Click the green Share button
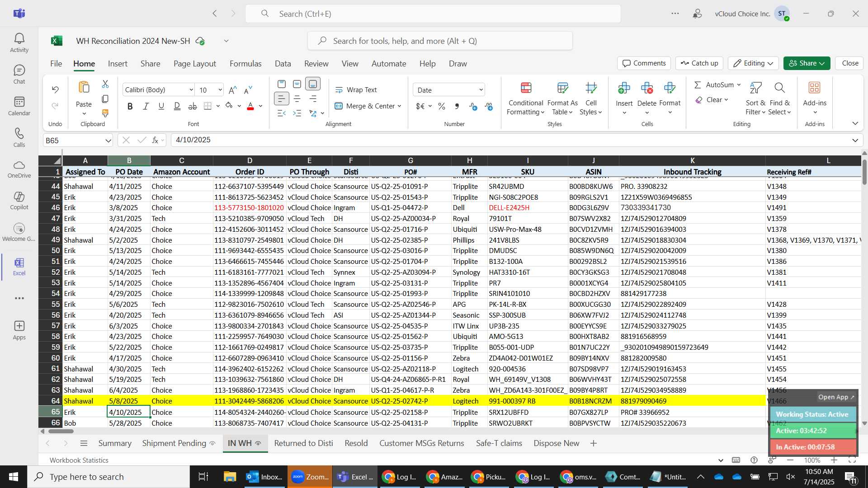868x488 pixels. pos(807,63)
